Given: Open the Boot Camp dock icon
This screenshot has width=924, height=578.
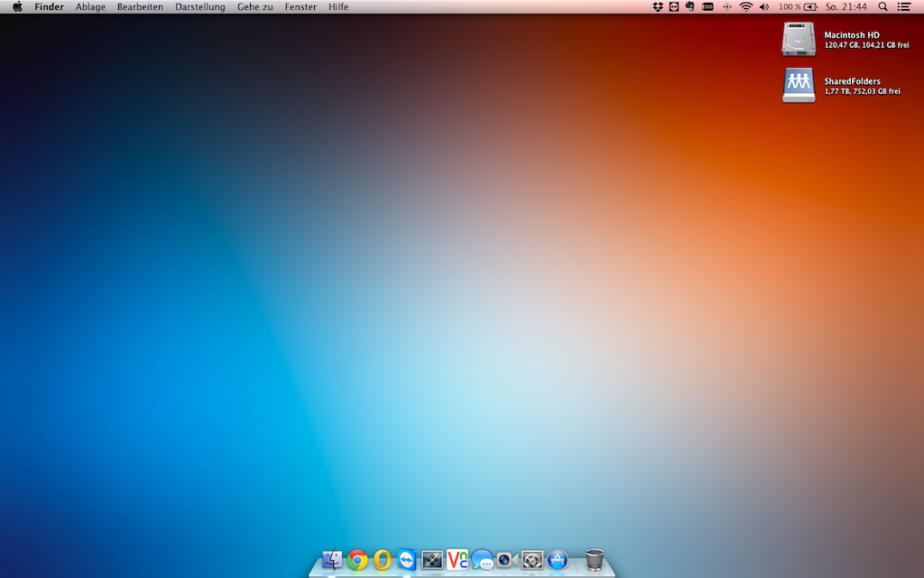Looking at the screenshot, I should pyautogui.click(x=432, y=560).
